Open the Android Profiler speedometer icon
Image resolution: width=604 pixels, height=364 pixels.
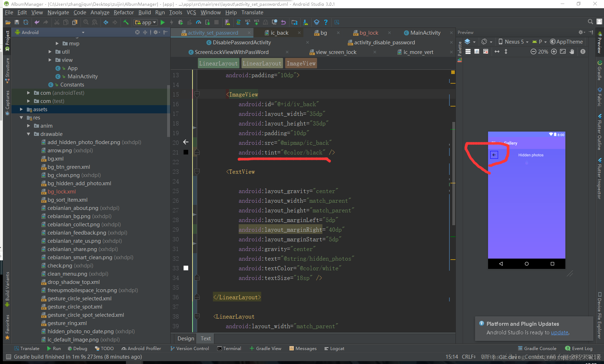pos(199,23)
